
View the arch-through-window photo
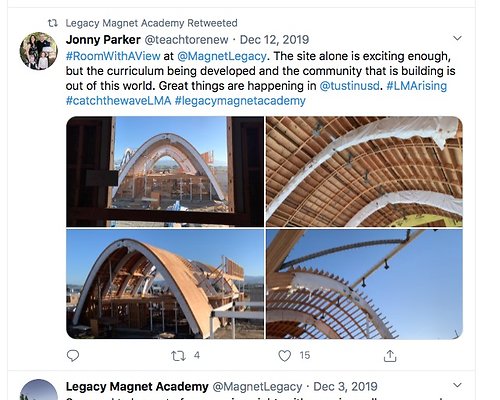point(165,172)
